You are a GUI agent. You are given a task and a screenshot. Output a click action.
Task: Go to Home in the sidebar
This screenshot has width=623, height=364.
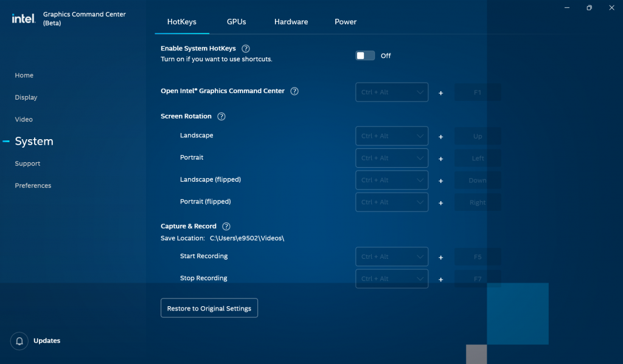tap(24, 75)
